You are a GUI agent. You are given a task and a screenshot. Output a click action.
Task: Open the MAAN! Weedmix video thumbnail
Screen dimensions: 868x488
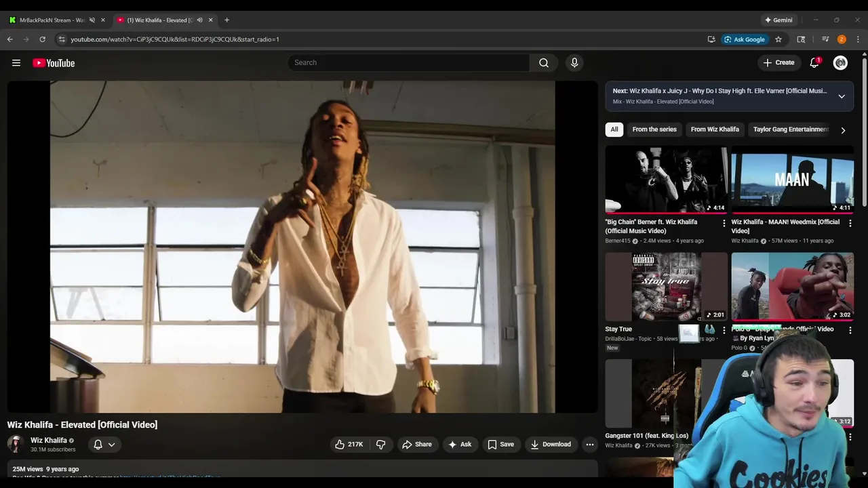792,180
